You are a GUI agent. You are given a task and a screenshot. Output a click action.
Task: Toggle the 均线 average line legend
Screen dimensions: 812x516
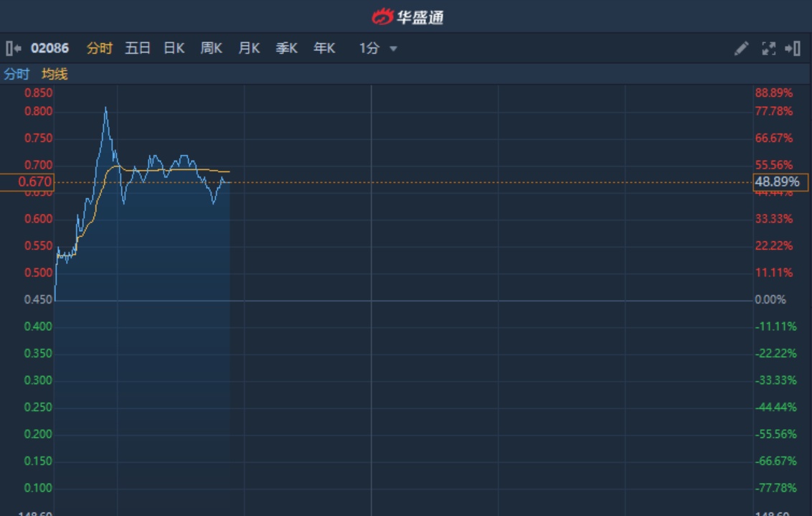click(55, 74)
